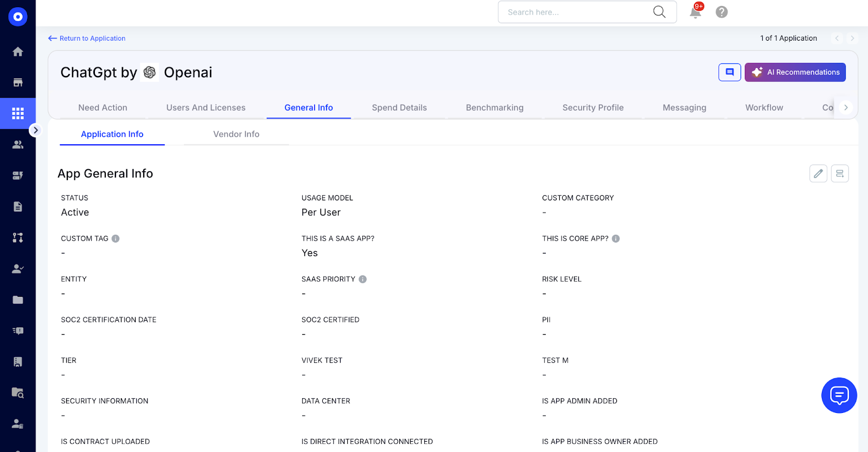
Task: Click Return to Application link
Action: [x=87, y=39]
